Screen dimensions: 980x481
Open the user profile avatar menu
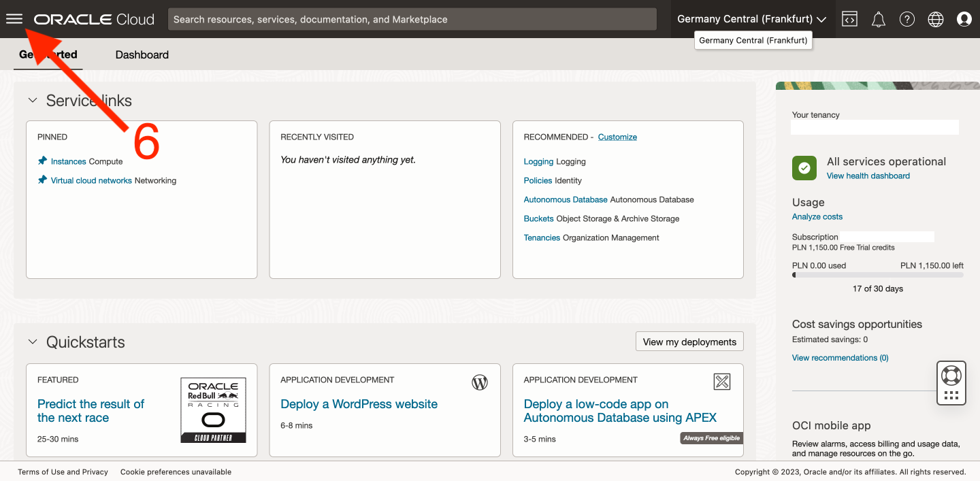tap(964, 19)
